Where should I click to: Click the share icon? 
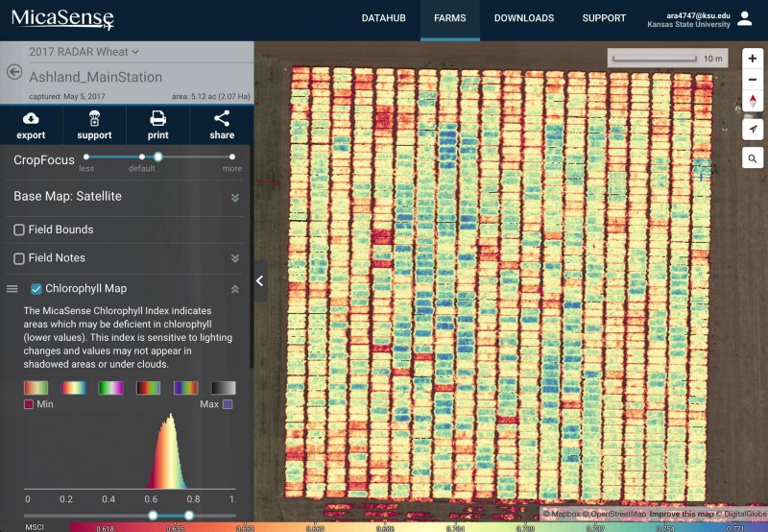(x=222, y=118)
